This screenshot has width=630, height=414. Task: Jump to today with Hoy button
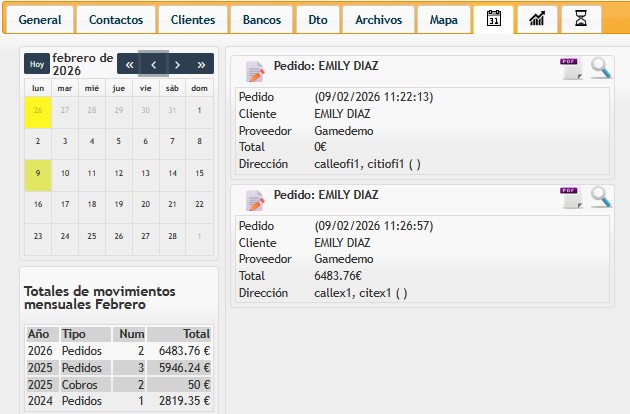click(37, 64)
